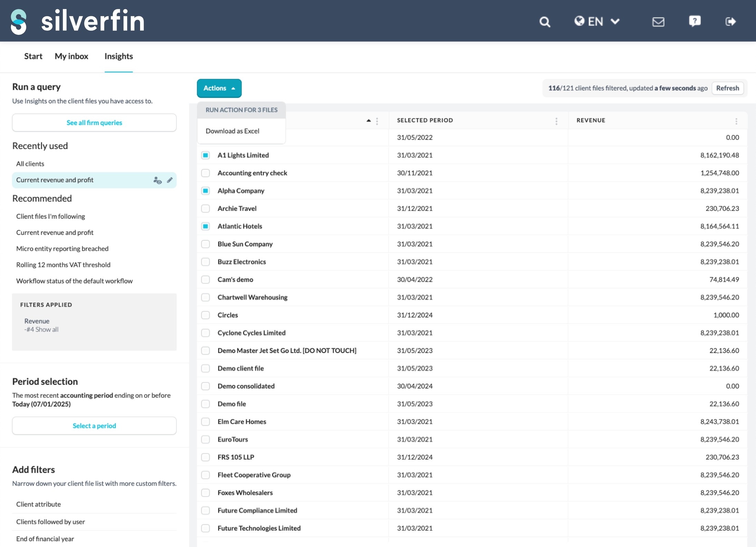Click Circles period 31/12/2024
Screen dimensions: 756x547
414,315
